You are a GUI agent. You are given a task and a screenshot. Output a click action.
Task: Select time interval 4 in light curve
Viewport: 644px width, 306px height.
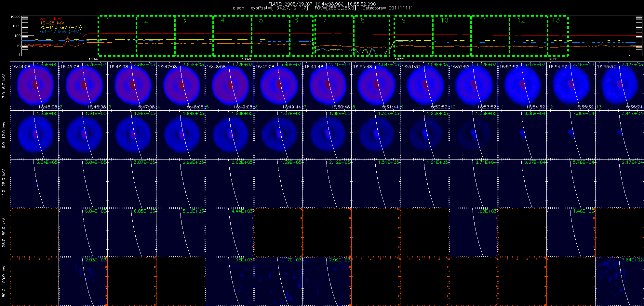(x=232, y=36)
